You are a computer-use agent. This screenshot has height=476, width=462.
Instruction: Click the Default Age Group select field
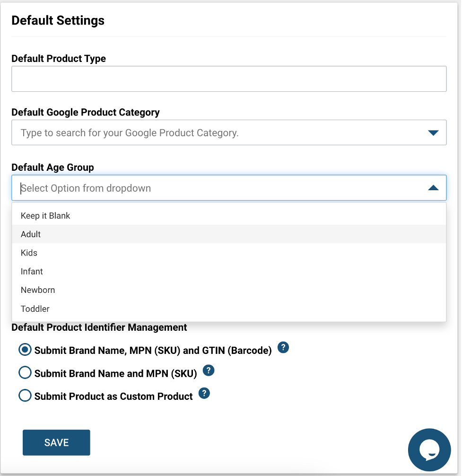[x=229, y=188]
